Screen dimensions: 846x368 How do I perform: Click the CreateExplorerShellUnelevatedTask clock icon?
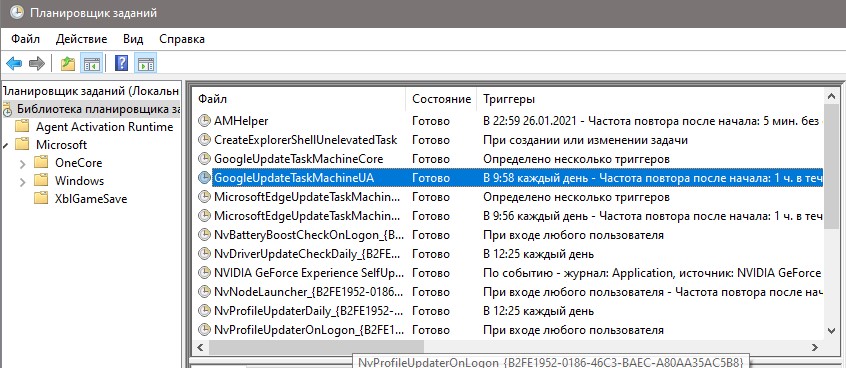[x=204, y=140]
